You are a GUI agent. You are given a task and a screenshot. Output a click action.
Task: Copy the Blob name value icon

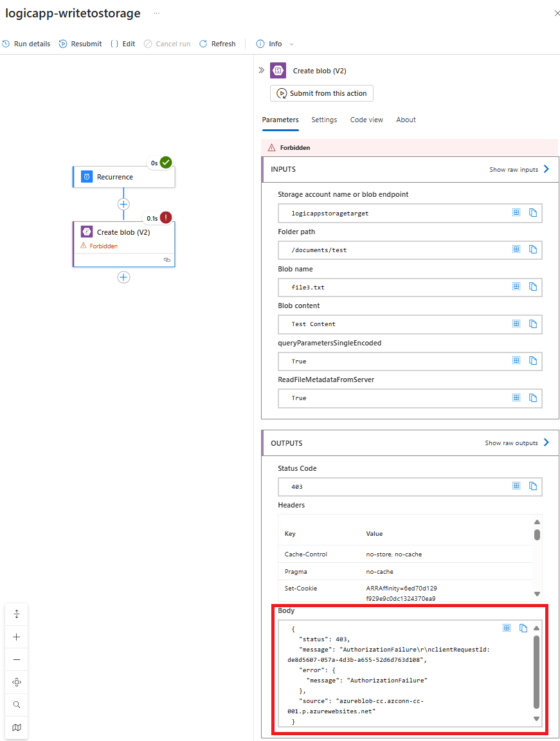click(532, 287)
